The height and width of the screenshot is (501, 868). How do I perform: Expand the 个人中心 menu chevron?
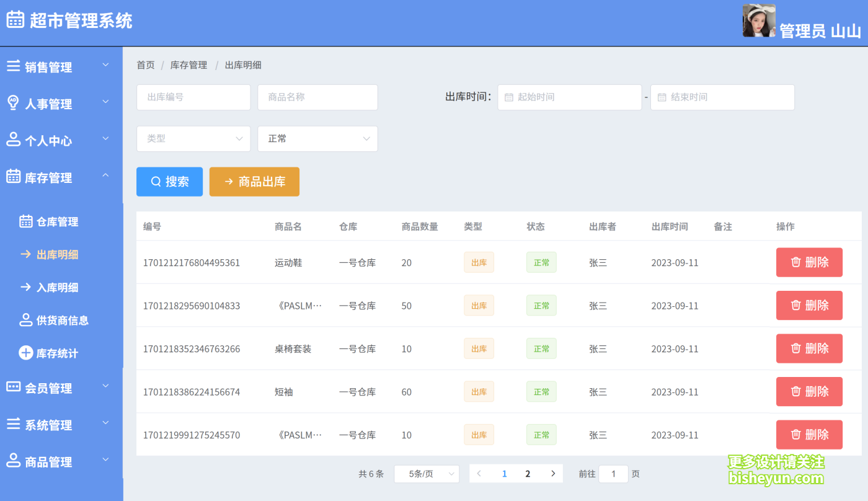[x=105, y=138]
